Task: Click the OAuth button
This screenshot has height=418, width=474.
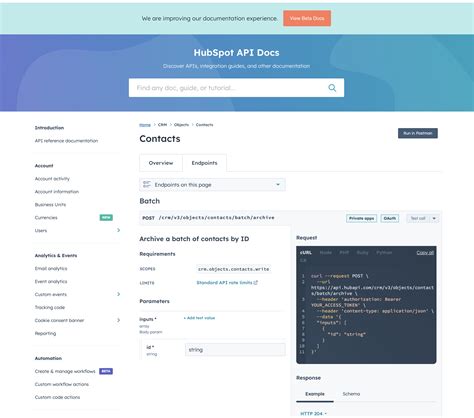Action: (x=390, y=218)
